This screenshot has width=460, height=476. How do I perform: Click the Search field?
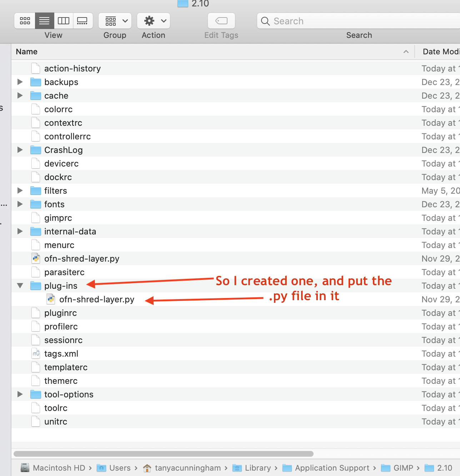pyautogui.click(x=359, y=21)
